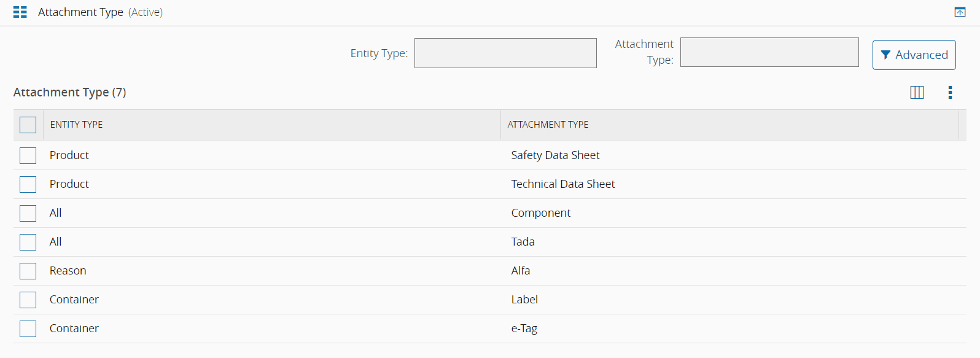Screen dimensions: 980x358
Task: Sort by the ATTACHMENT TYPE column header
Action: point(548,125)
